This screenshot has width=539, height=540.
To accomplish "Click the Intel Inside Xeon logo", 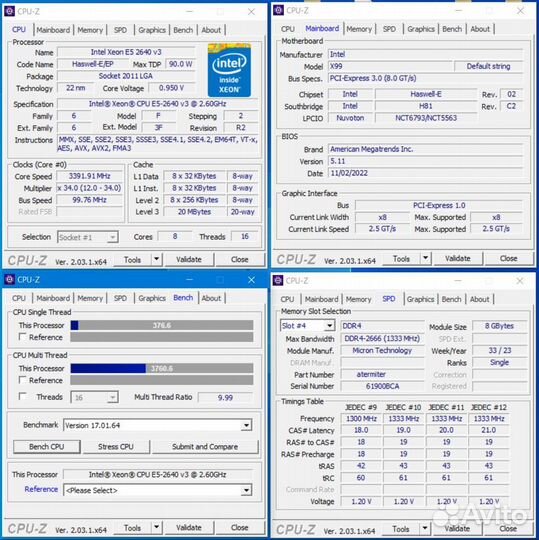I will (229, 70).
